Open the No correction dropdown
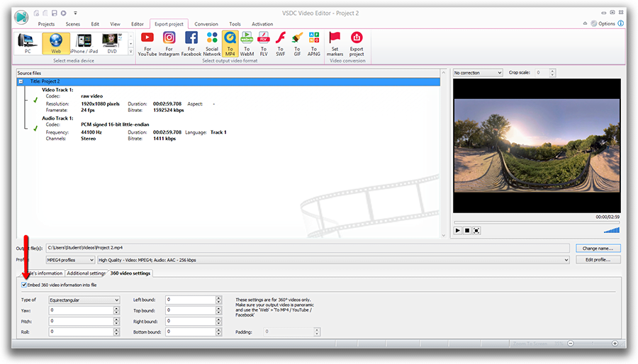The image size is (638, 364). [x=478, y=73]
